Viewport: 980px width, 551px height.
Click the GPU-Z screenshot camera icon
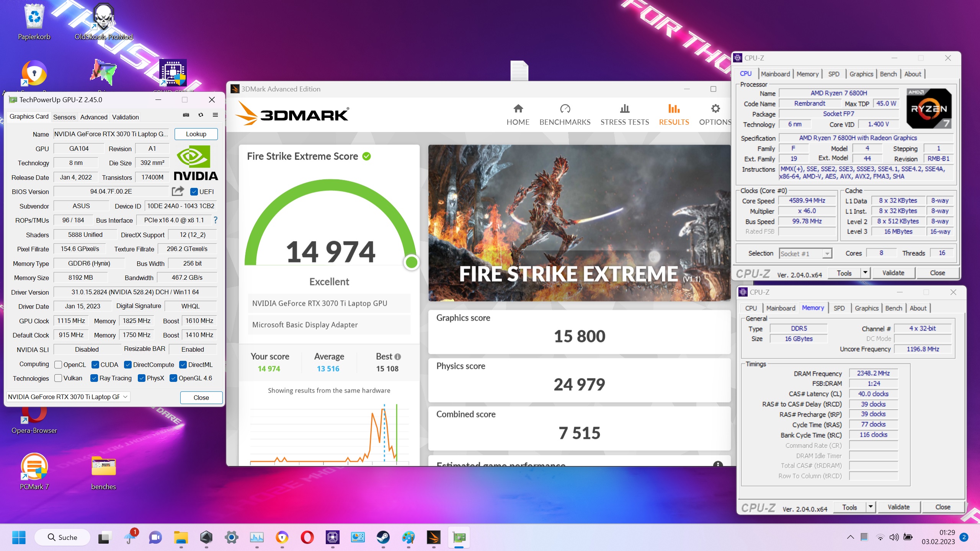186,115
